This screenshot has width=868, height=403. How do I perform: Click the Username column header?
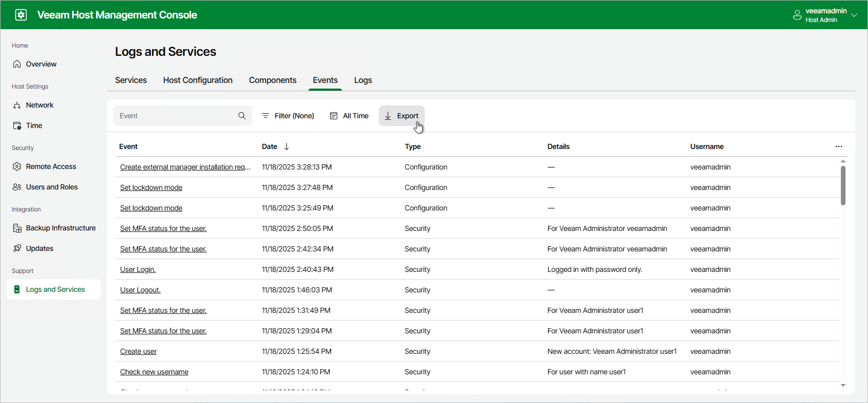pyautogui.click(x=707, y=146)
